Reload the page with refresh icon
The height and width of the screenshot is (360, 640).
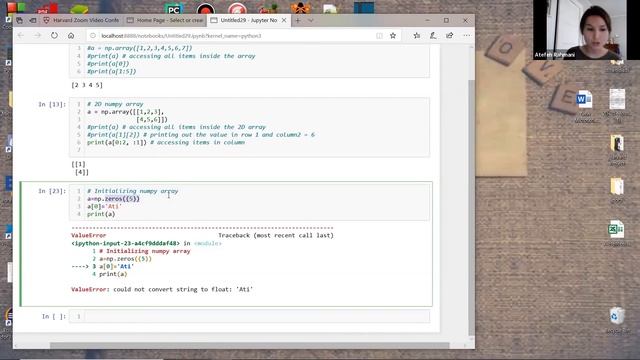coord(54,36)
